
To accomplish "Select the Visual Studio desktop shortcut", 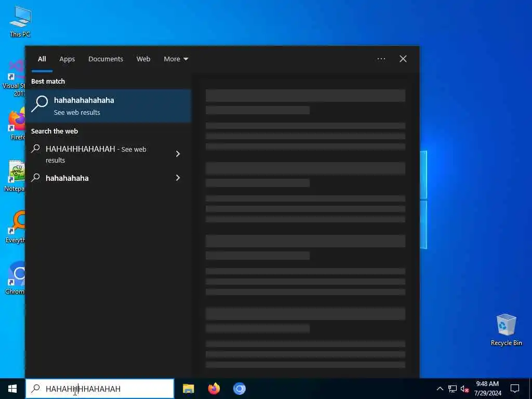I will (x=14, y=78).
